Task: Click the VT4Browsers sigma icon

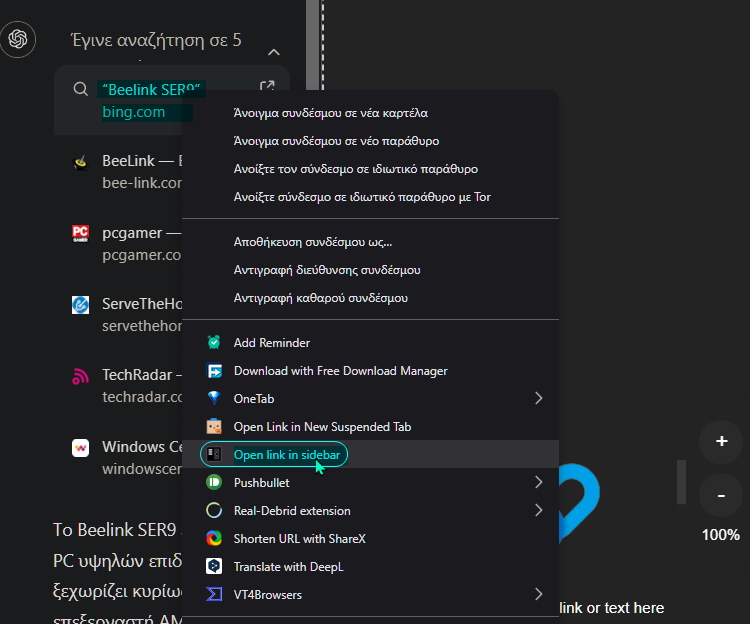Action: coord(214,594)
